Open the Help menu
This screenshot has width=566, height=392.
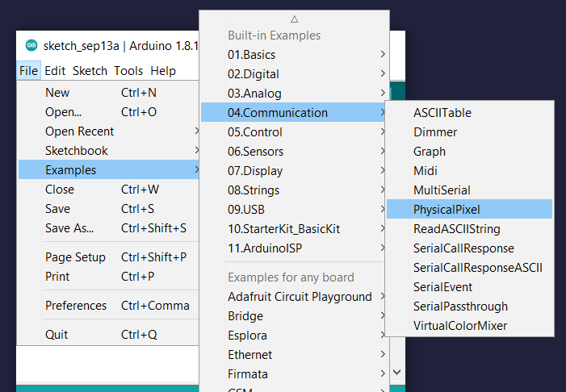click(163, 71)
